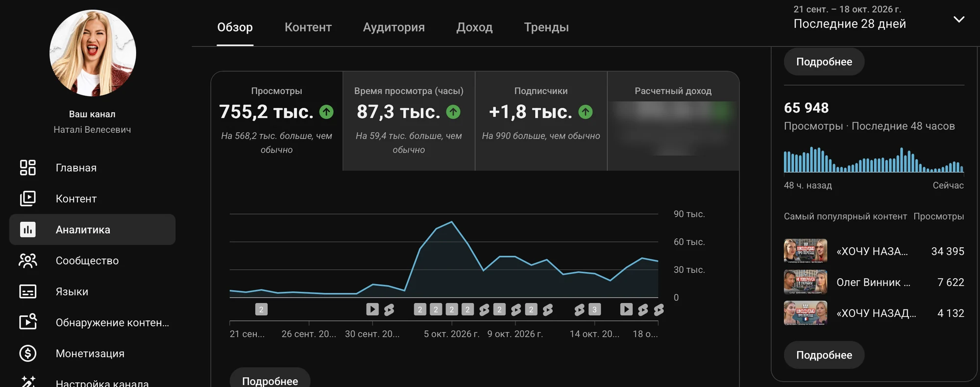Screen dimensions: 980x387
Task: Open the Сообщество people icon
Action: pos(27,260)
